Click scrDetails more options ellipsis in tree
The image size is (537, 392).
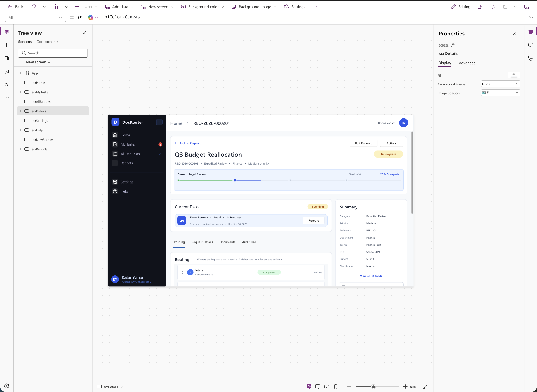[x=83, y=111]
